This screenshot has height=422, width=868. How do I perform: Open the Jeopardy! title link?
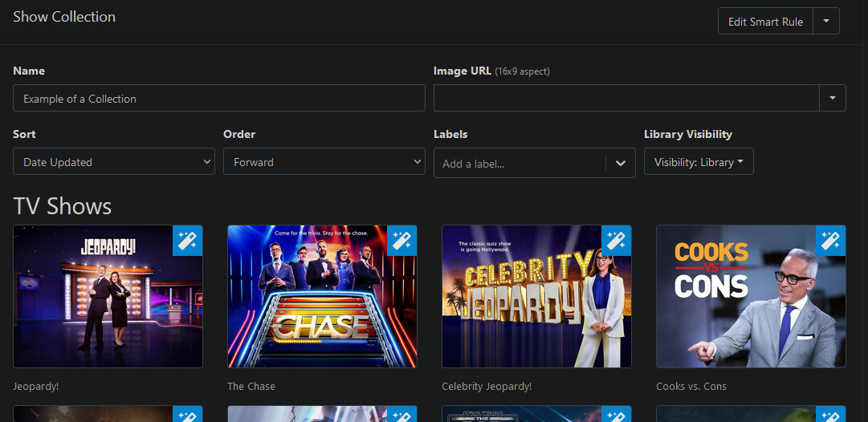pyautogui.click(x=36, y=386)
